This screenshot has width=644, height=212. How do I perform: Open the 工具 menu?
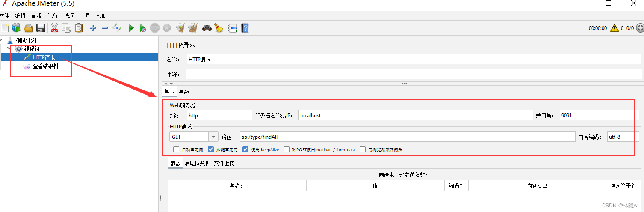(x=86, y=16)
